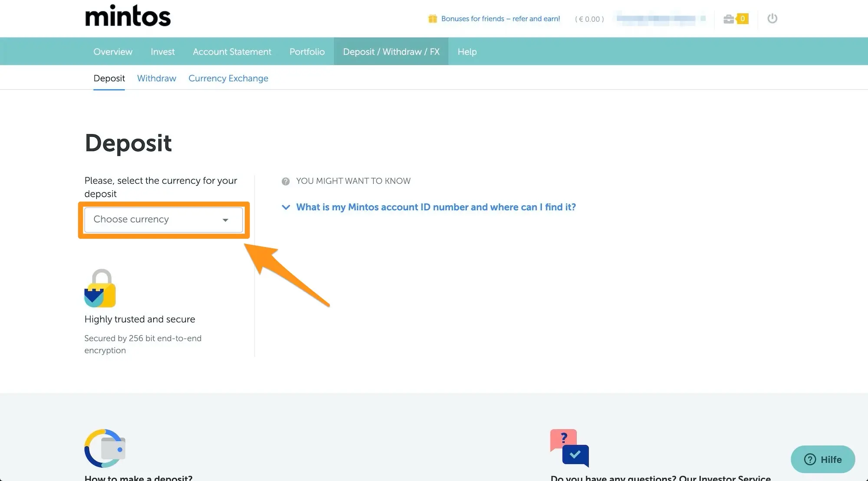868x481 pixels.
Task: Click the select the currency instruction text
Action: (x=161, y=187)
